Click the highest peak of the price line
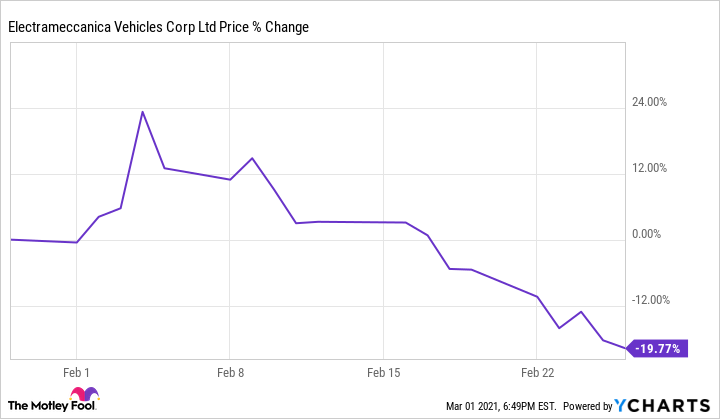The height and width of the screenshot is (419, 720). click(143, 111)
